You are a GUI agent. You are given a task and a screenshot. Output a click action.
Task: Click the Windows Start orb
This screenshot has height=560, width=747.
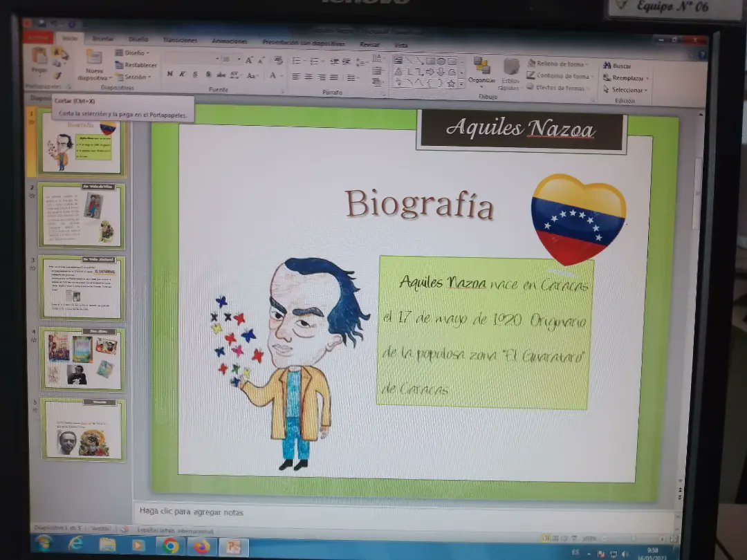[x=44, y=543]
